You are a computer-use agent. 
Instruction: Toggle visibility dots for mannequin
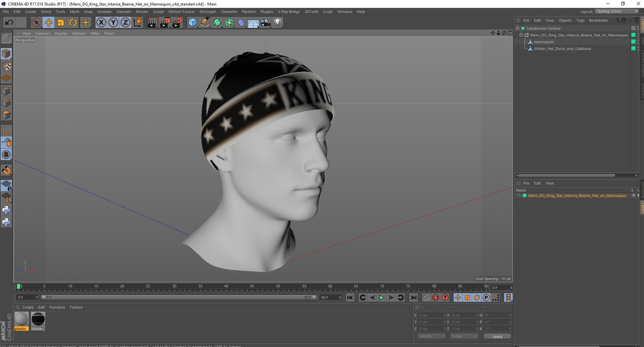click(x=638, y=42)
